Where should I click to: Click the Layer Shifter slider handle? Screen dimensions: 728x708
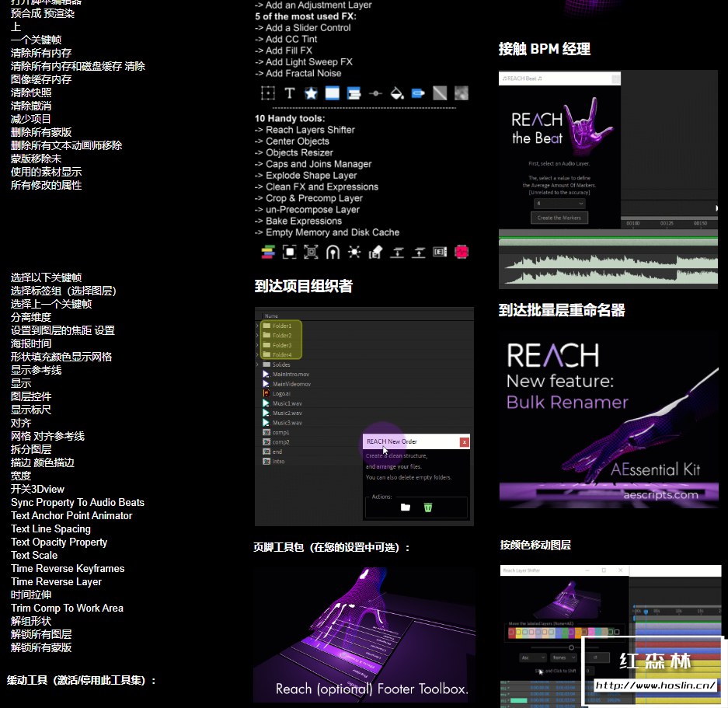[x=572, y=647]
